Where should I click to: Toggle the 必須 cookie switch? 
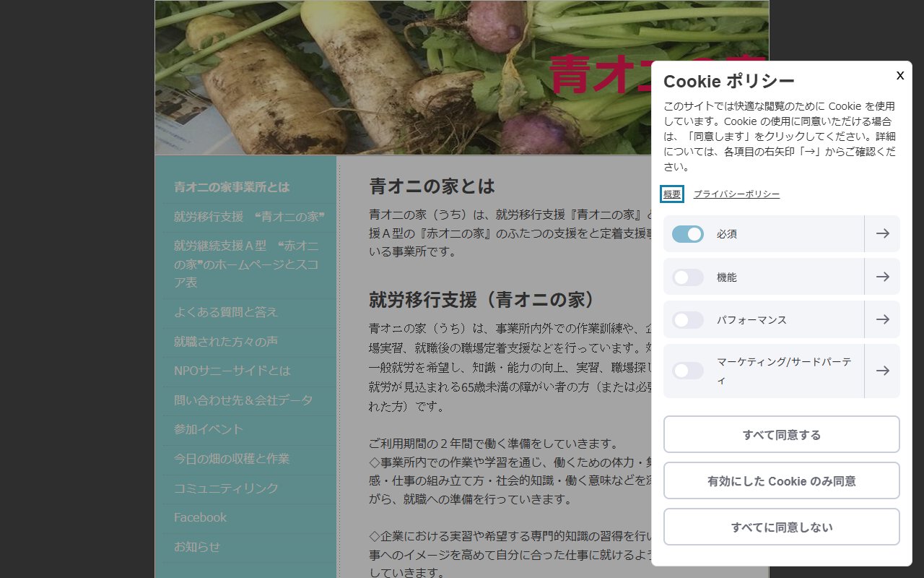coord(688,234)
